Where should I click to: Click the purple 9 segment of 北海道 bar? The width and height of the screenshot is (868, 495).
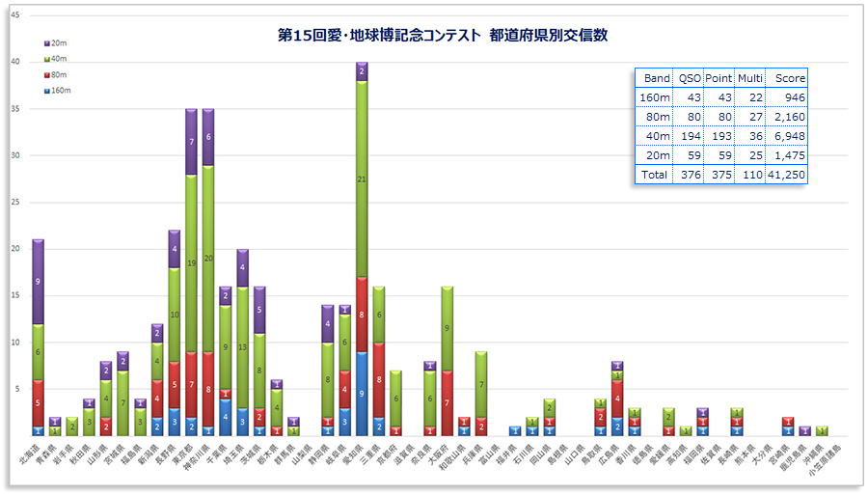click(x=38, y=282)
